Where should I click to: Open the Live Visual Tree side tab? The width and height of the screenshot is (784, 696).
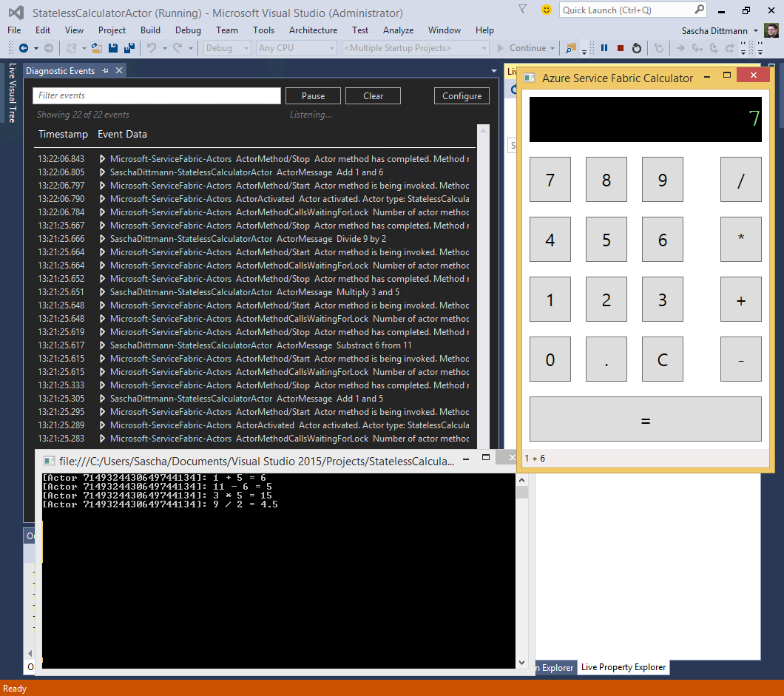[x=12, y=93]
